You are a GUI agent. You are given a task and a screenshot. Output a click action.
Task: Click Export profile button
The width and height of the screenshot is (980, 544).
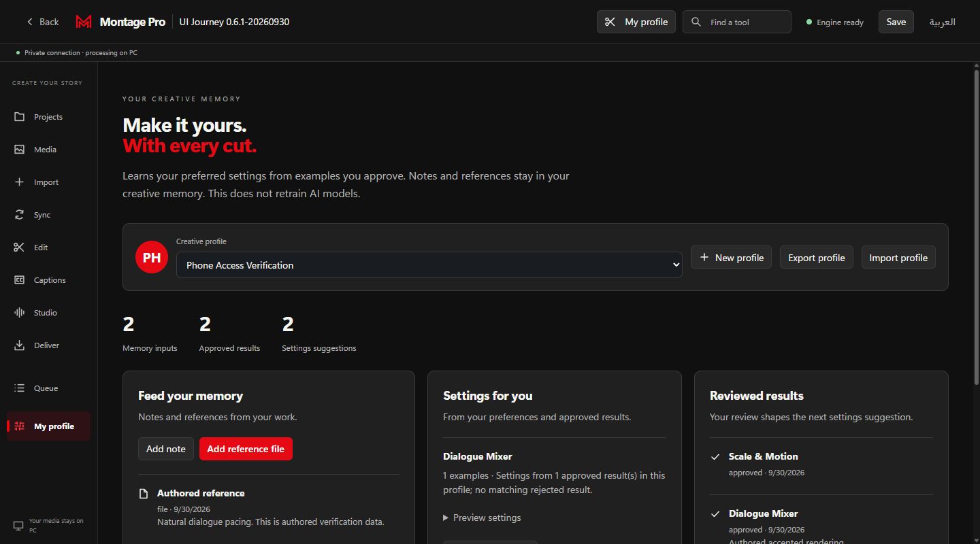816,258
